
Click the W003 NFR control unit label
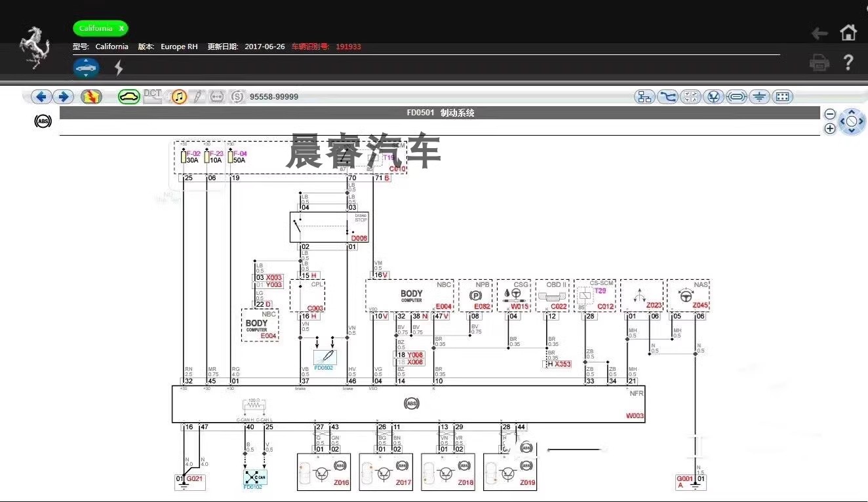635,416
